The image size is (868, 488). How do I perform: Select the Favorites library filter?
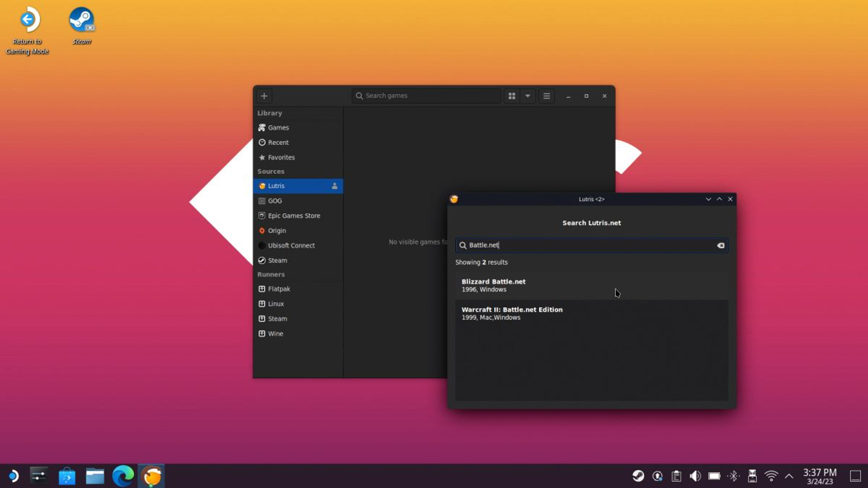tap(281, 157)
